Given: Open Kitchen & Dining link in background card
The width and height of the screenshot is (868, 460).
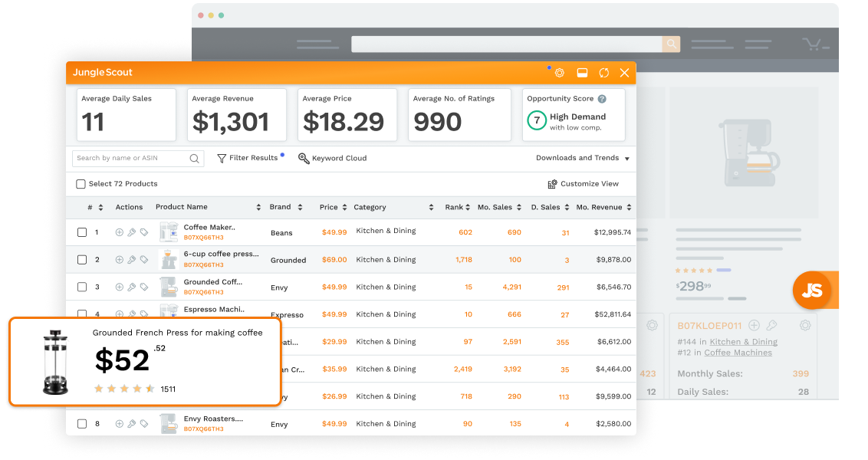Looking at the screenshot, I should click(x=744, y=342).
